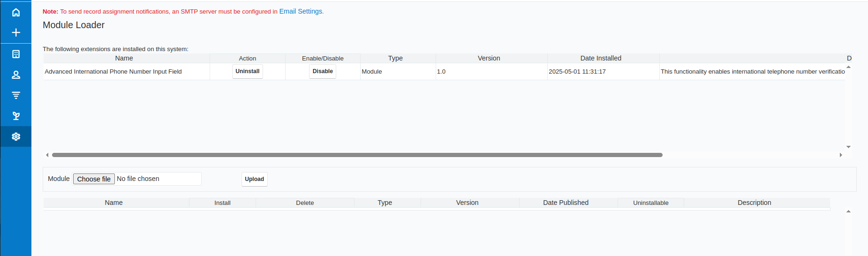
Task: Click the sprout plant icon in sidebar
Action: pyautogui.click(x=16, y=116)
